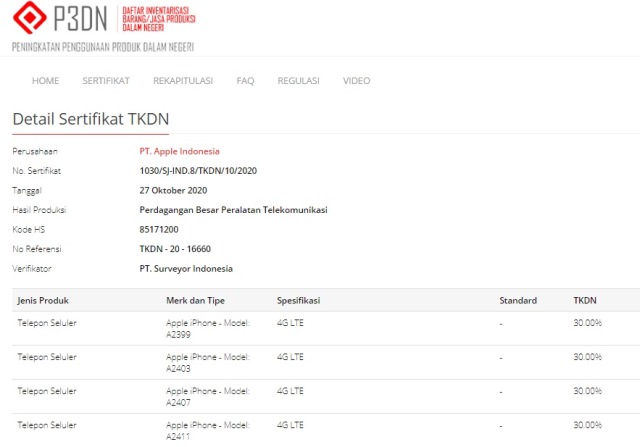Image resolution: width=640 pixels, height=447 pixels.
Task: Click the Standard column header
Action: click(x=518, y=300)
